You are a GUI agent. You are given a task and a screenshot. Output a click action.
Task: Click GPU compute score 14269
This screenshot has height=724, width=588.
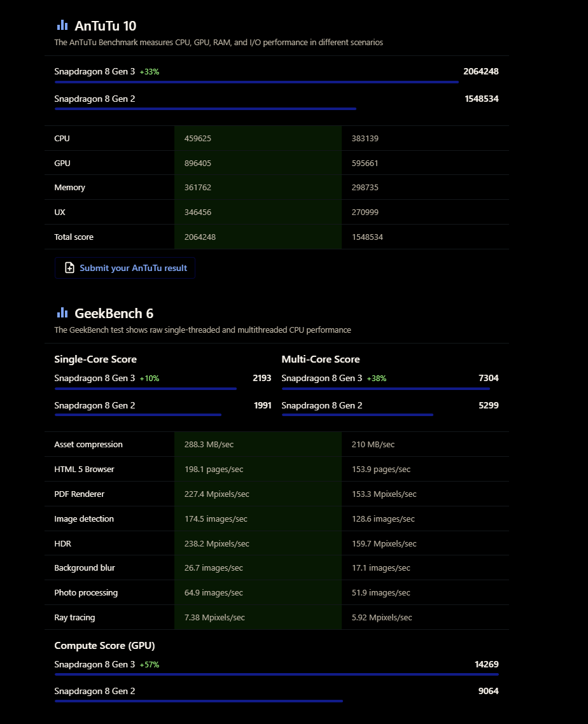(487, 664)
